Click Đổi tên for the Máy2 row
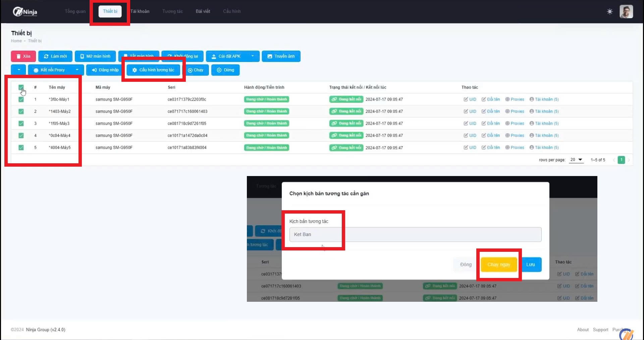Image resolution: width=644 pixels, height=340 pixels. [x=491, y=111]
